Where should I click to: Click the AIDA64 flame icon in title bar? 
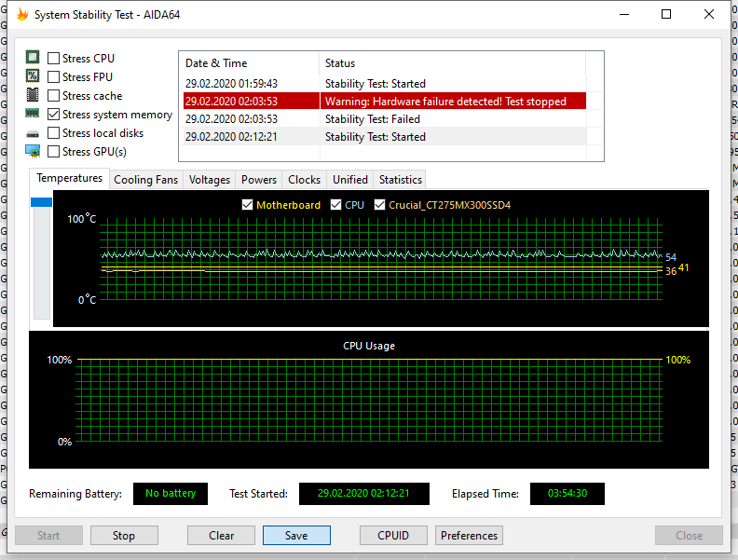pyautogui.click(x=22, y=15)
